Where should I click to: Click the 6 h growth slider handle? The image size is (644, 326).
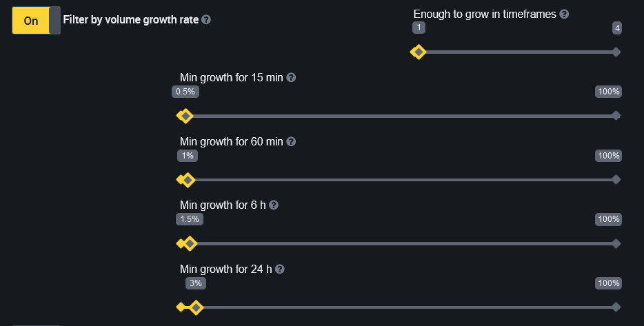190,243
